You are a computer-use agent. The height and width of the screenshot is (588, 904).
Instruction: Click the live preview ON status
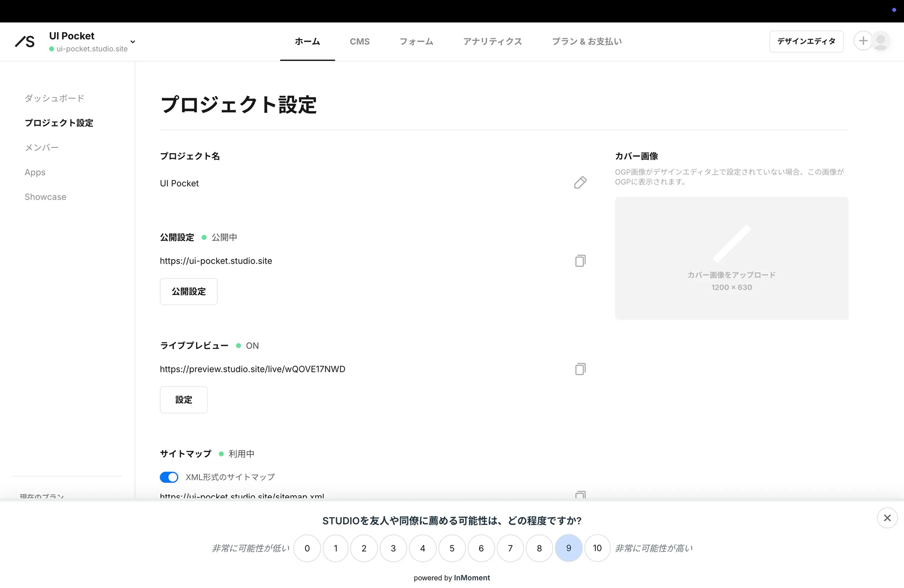pyautogui.click(x=252, y=345)
